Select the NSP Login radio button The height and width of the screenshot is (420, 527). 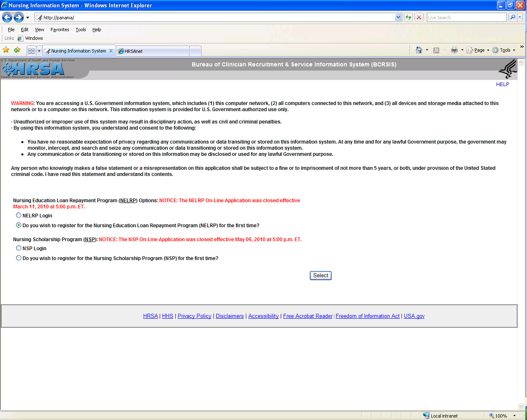18,248
